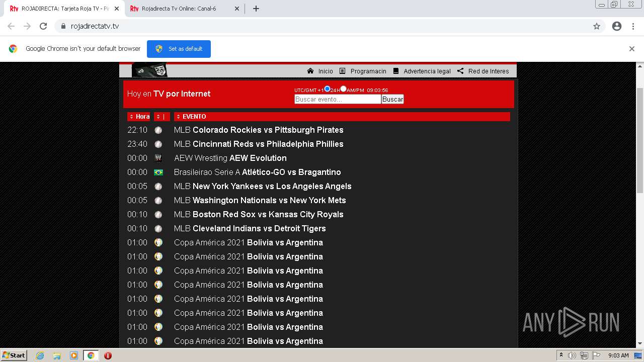Click the Programacin list icon
Viewport: 644px width, 362px height.
(343, 71)
